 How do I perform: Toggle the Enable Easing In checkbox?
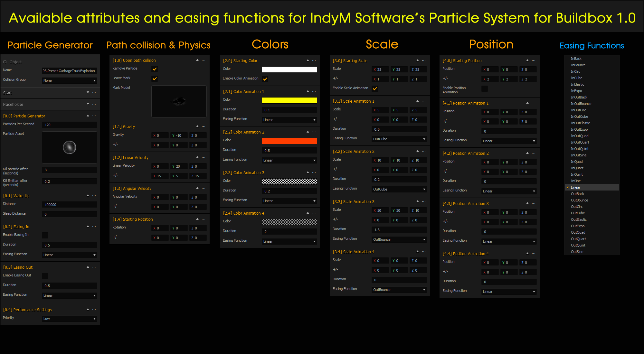coord(45,235)
